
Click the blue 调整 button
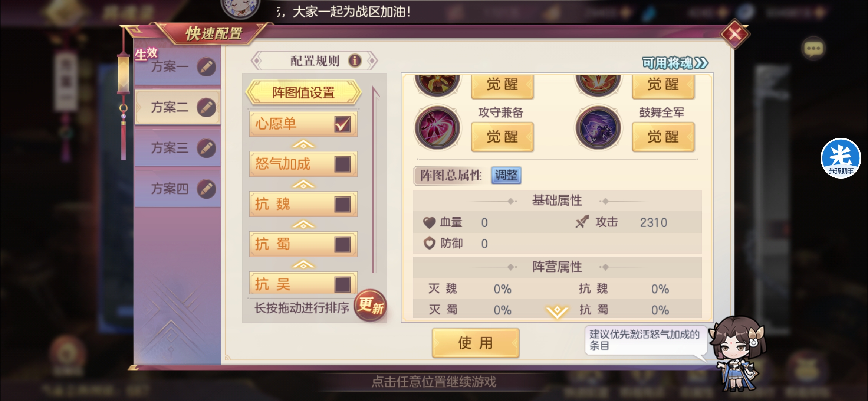point(506,175)
